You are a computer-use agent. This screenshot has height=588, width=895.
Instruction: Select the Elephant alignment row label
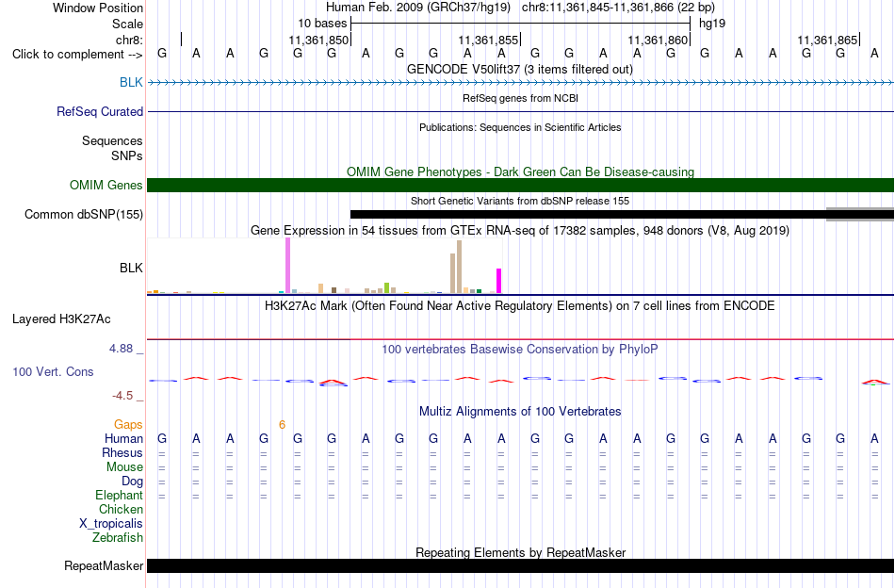(x=120, y=495)
